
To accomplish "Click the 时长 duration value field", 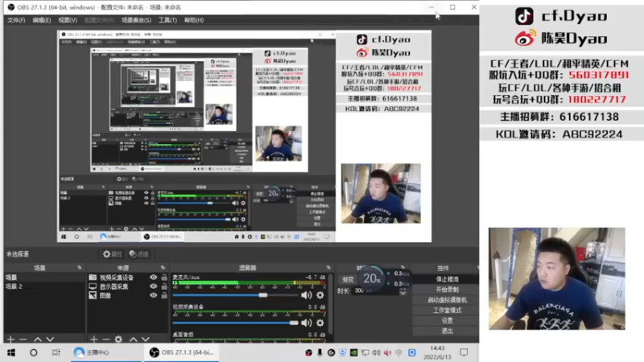I will coord(374,291).
